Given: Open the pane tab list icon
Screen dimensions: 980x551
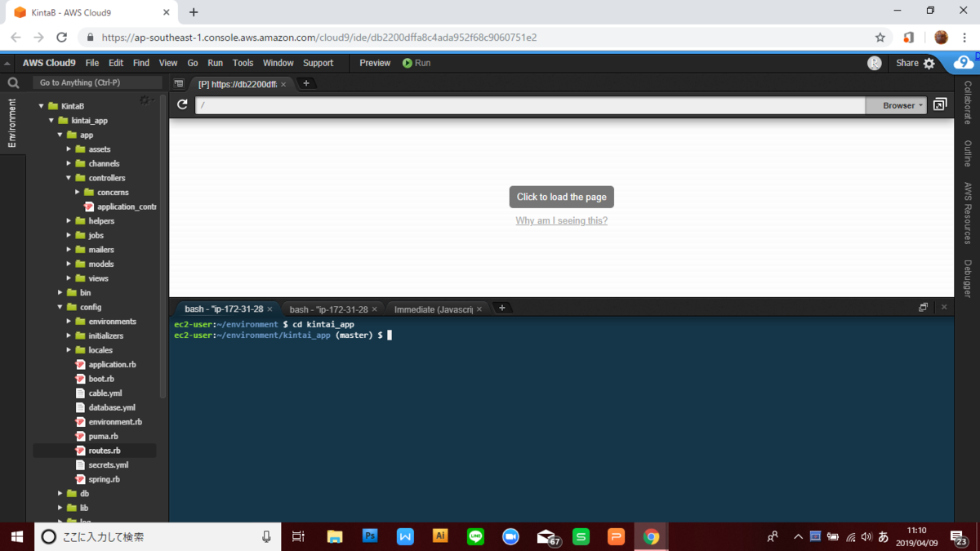Looking at the screenshot, I should tap(179, 83).
